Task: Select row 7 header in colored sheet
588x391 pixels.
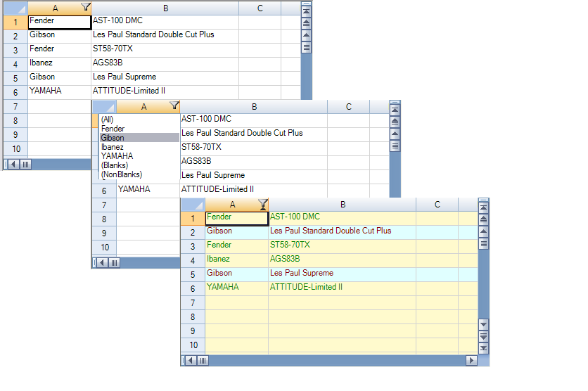Action: [193, 303]
